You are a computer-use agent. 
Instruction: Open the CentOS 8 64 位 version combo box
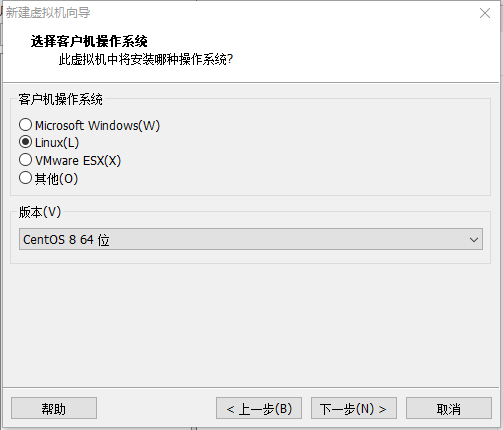(x=251, y=239)
